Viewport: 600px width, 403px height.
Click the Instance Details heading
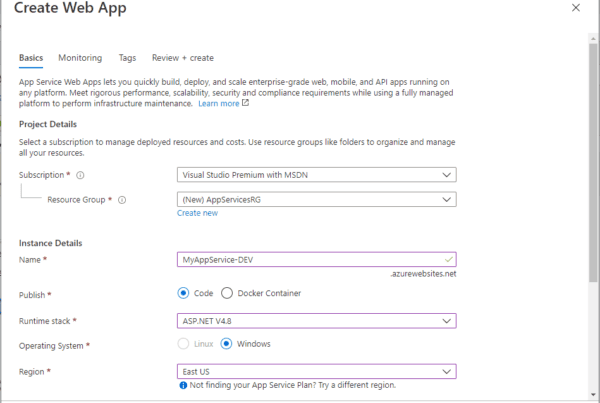[x=51, y=243]
